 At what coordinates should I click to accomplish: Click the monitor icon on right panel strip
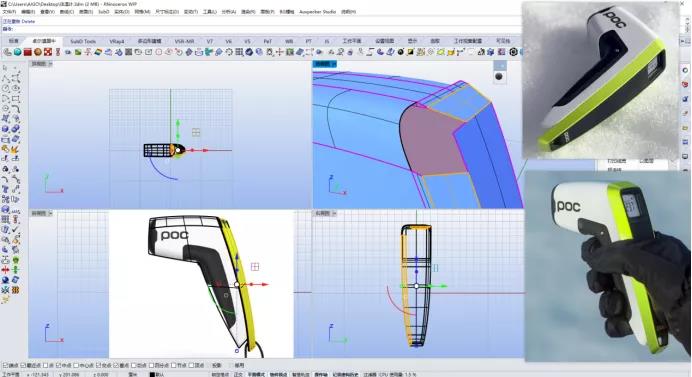pos(685,156)
